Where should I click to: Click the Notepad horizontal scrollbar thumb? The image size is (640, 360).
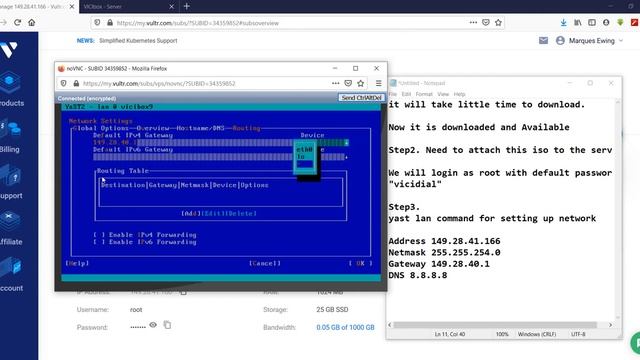(495, 325)
